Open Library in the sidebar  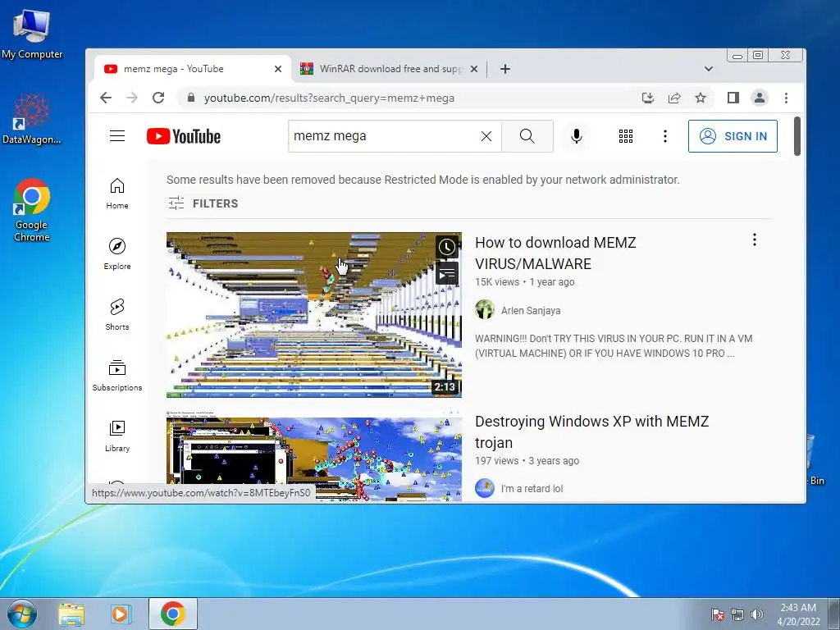pyautogui.click(x=117, y=436)
